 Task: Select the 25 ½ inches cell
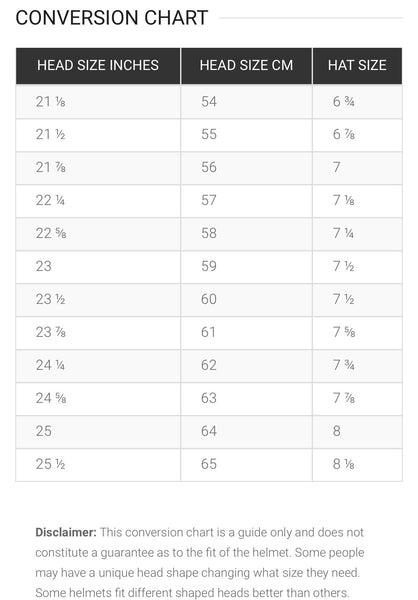tap(98, 464)
